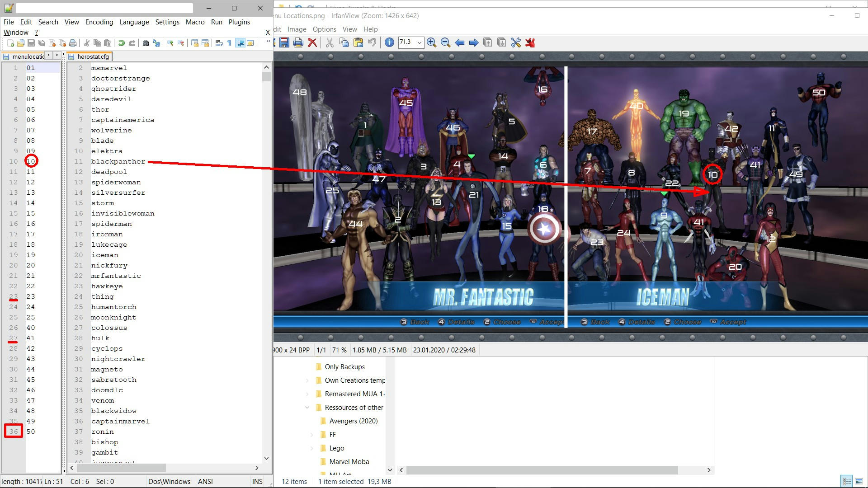Toggle INS mode in status bar
Screen dimensions: 868x488
point(257,481)
